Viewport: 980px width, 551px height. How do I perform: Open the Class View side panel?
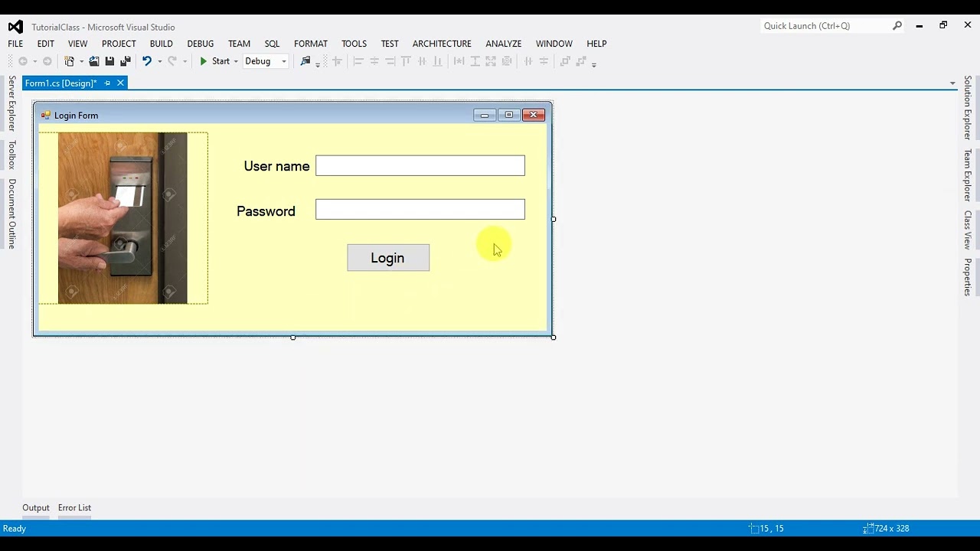(x=968, y=230)
